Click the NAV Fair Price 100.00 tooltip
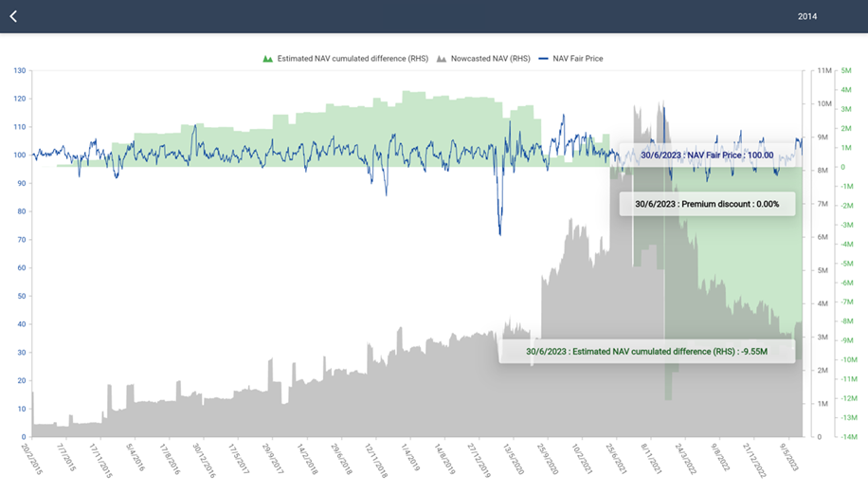The width and height of the screenshot is (868, 494). [x=706, y=155]
